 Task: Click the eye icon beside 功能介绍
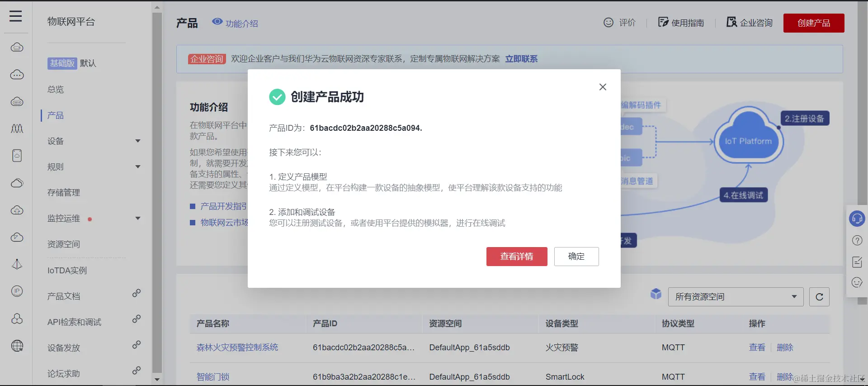click(x=217, y=22)
